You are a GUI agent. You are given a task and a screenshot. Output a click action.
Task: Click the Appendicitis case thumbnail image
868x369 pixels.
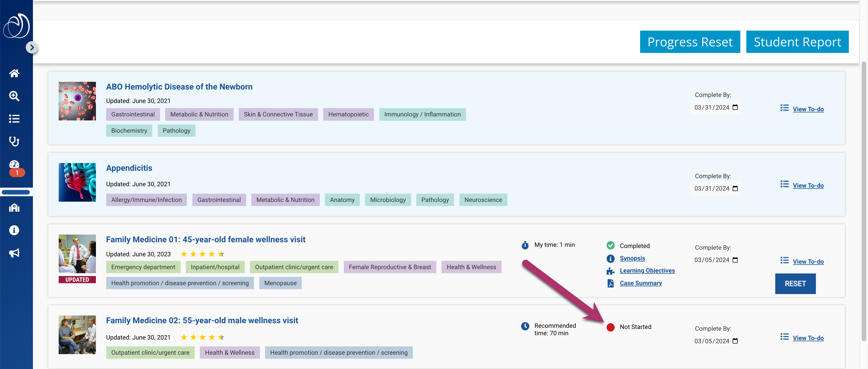77,182
